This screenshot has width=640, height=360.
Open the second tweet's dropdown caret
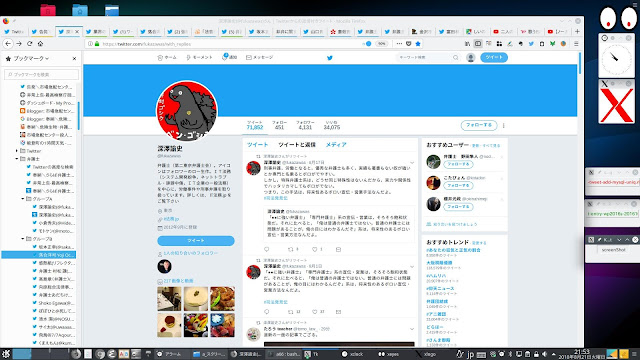pyautogui.click(x=412, y=267)
